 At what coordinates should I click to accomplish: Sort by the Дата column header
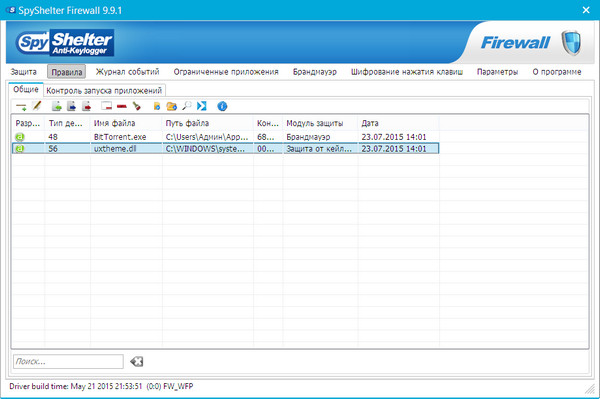click(398, 123)
